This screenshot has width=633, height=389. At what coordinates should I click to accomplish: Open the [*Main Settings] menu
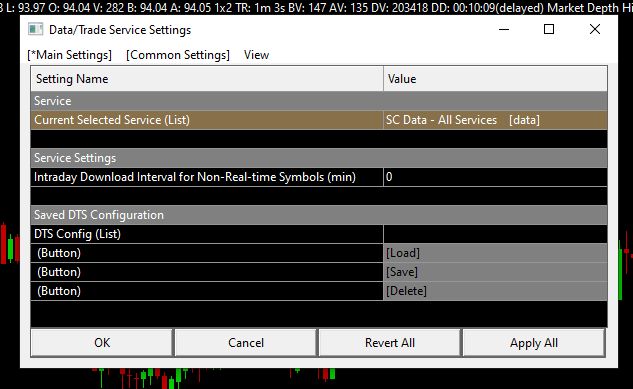(69, 55)
